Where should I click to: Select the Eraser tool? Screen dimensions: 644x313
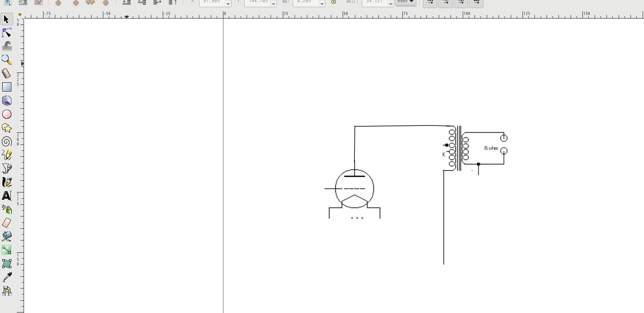6,223
